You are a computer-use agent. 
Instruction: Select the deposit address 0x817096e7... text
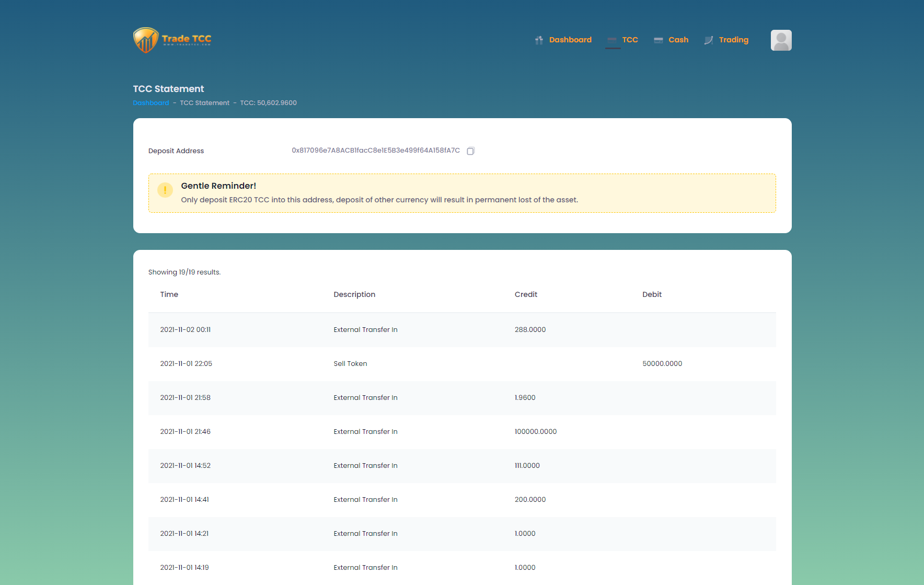pyautogui.click(x=376, y=151)
